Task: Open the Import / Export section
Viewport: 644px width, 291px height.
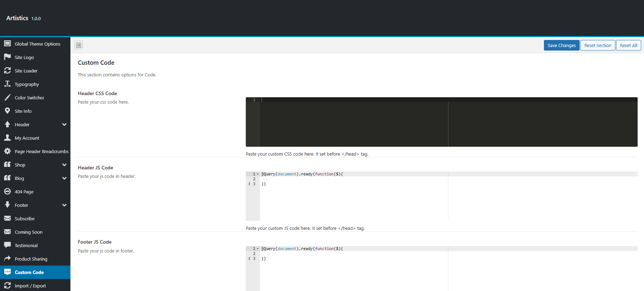Action: click(x=35, y=286)
